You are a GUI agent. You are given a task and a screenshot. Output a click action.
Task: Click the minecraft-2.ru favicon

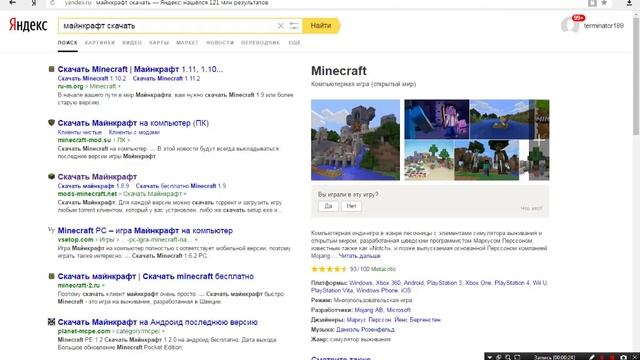pyautogui.click(x=51, y=276)
